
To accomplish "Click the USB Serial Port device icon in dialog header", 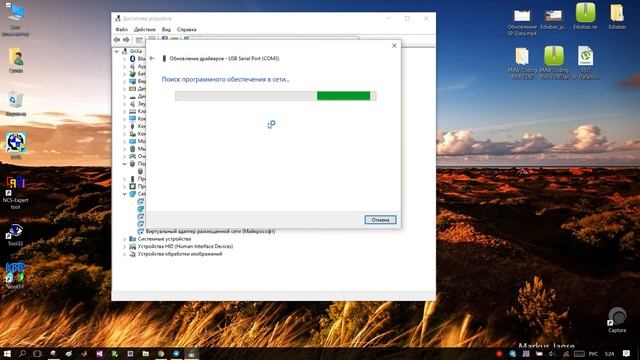I will (x=164, y=58).
